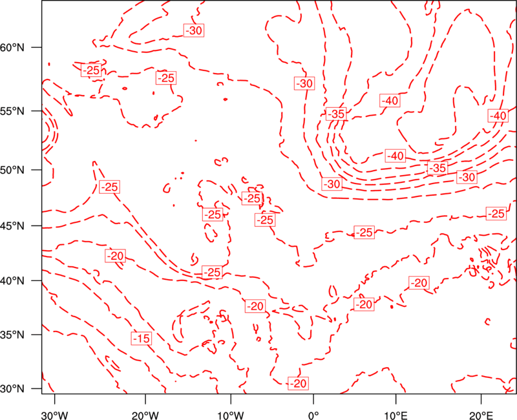Image resolution: width=517 pixels, height=420 pixels.
Task: Click the -25 contour label near 46°N, 22°E
Action: pos(496,214)
